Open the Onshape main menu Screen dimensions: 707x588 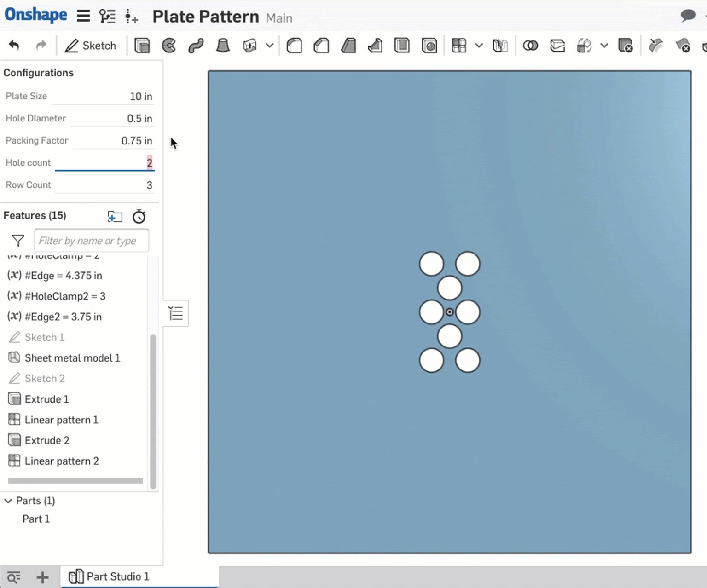pos(83,16)
